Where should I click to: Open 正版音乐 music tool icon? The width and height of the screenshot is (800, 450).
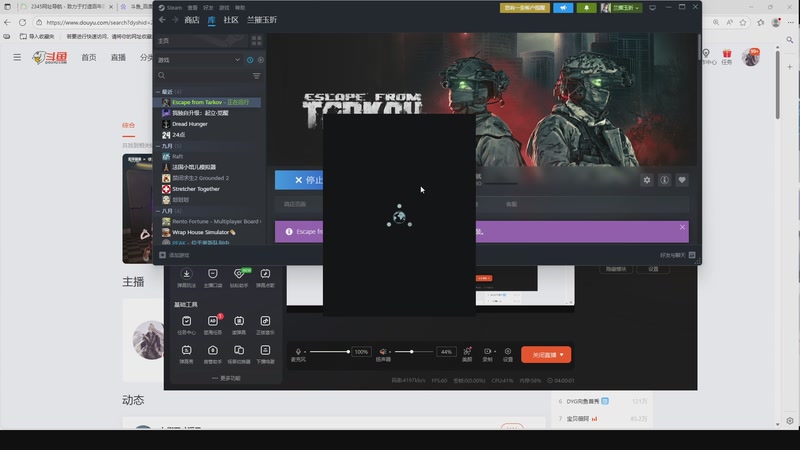point(265,324)
